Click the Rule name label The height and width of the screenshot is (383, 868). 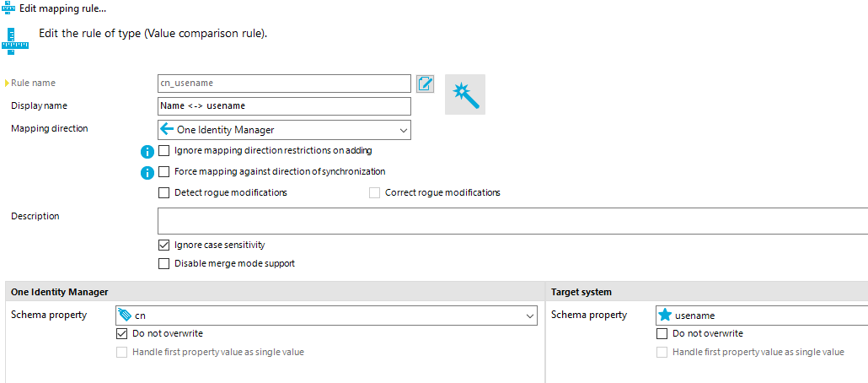tap(33, 83)
